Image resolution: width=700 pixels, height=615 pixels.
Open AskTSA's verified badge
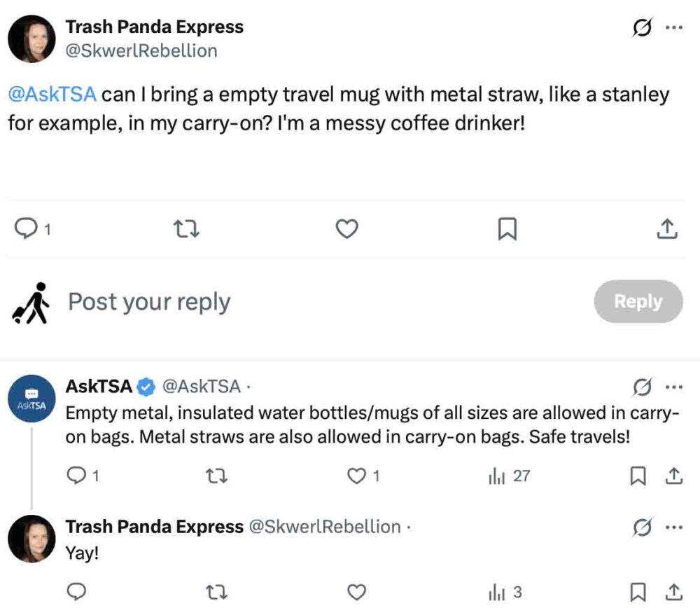point(145,385)
